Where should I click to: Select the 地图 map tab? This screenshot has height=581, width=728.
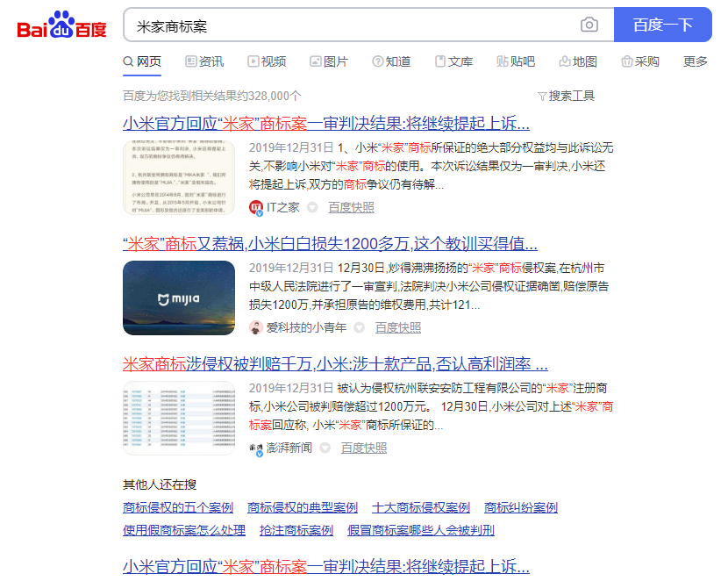pos(577,61)
